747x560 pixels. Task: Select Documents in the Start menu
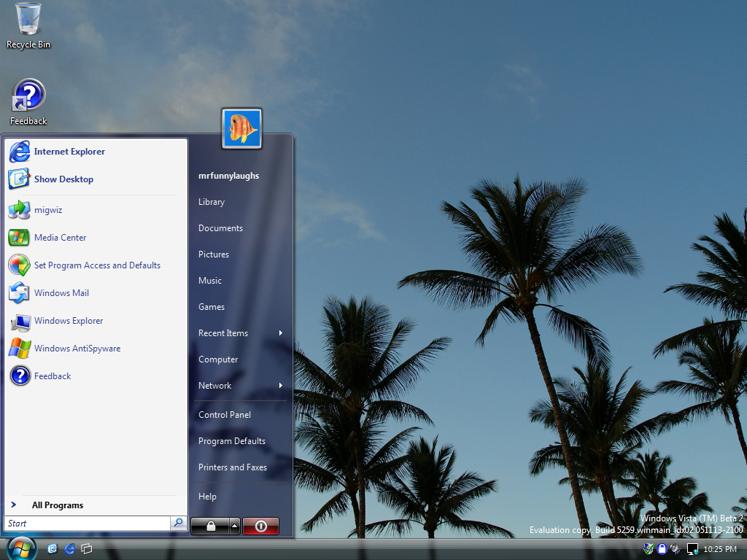click(220, 228)
